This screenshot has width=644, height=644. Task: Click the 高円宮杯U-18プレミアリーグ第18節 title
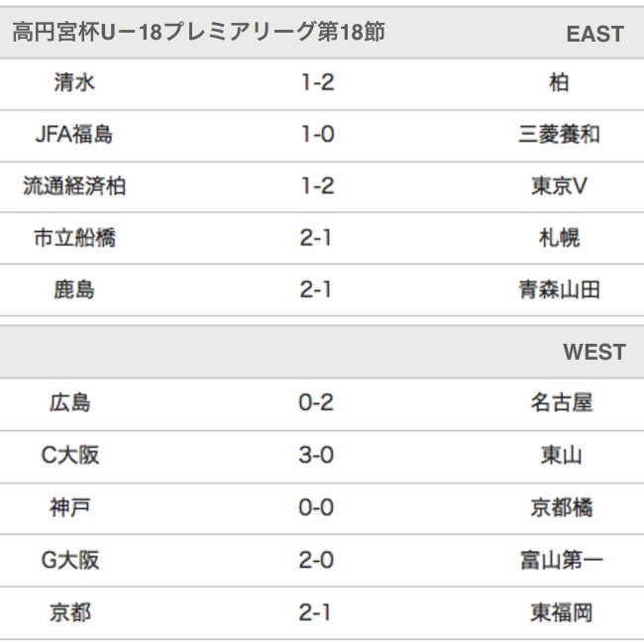click(x=198, y=33)
